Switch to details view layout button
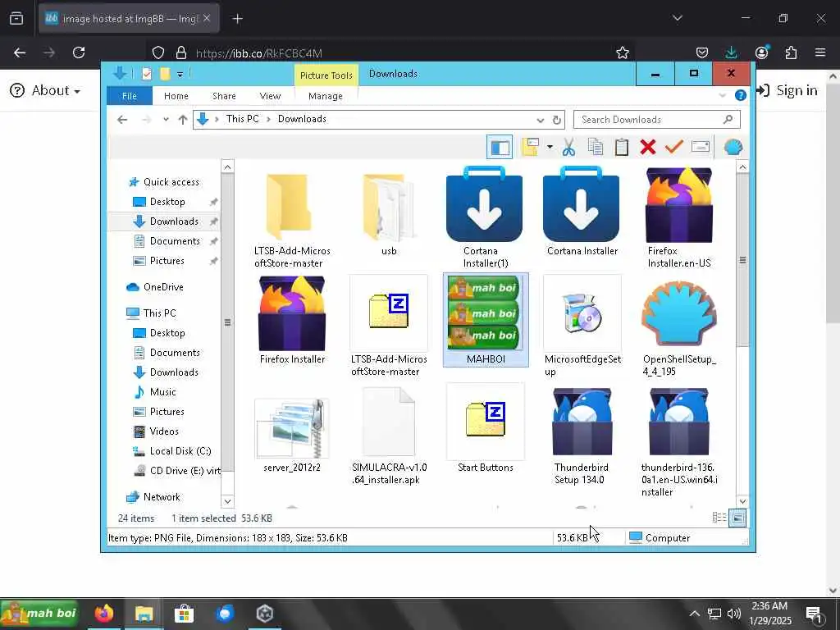This screenshot has height=630, width=840. 719,518
